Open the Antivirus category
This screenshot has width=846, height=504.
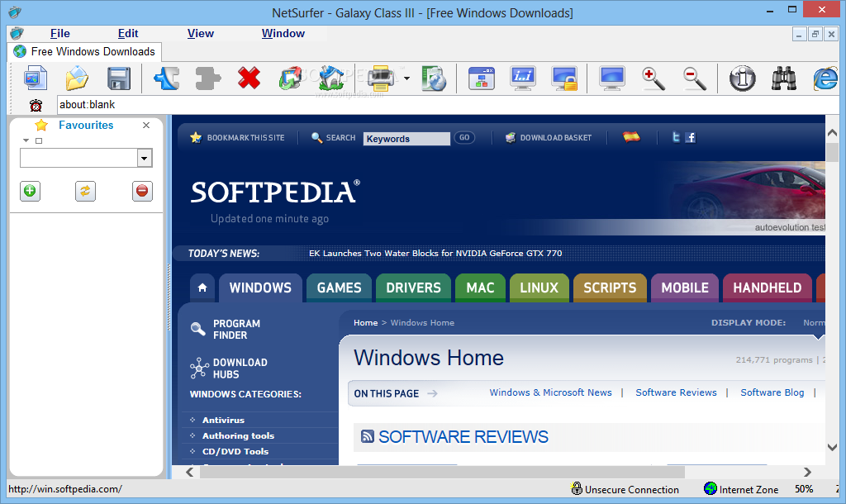[x=223, y=420]
